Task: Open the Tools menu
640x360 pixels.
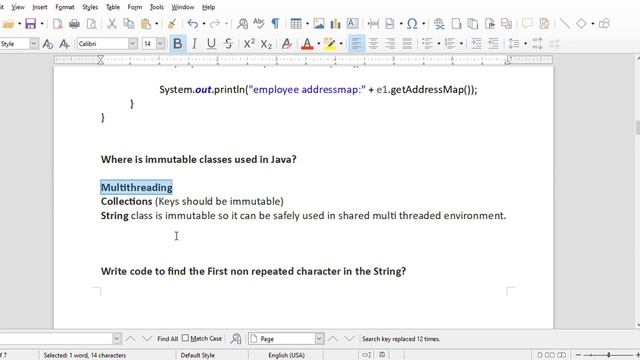Action: click(157, 7)
